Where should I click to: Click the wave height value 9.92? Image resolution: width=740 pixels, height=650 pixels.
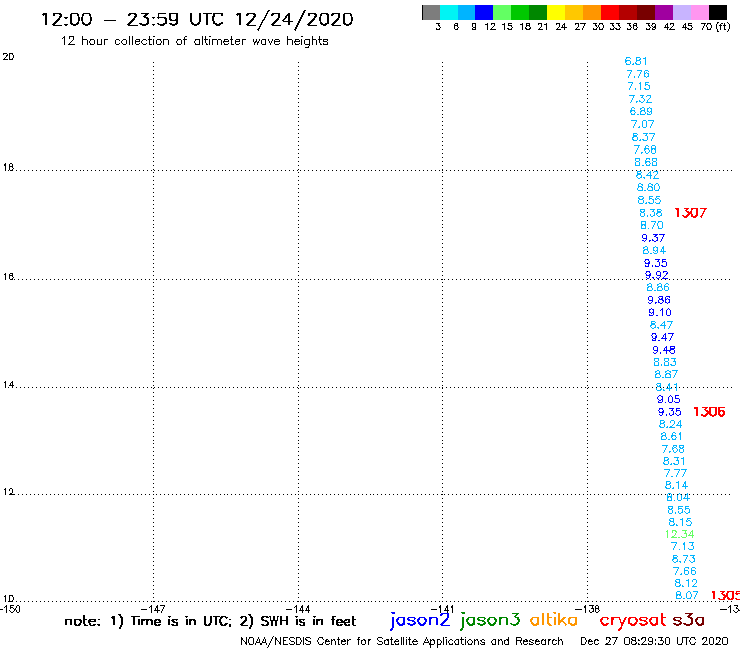[656, 275]
